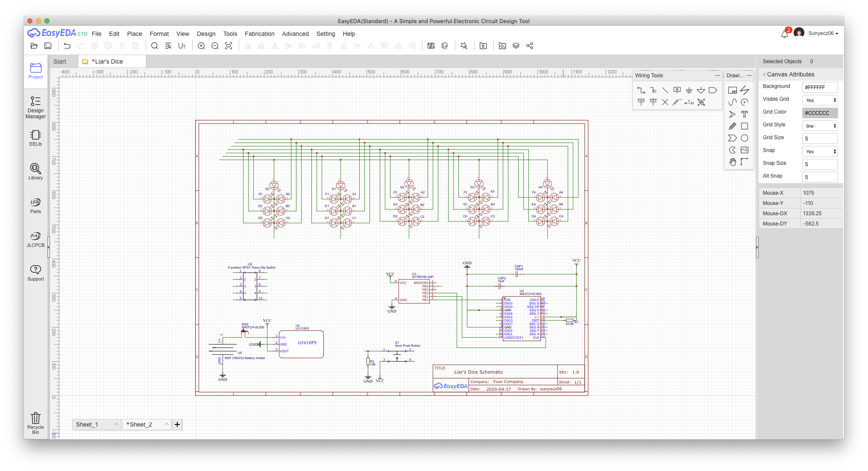Select the Net Label tool
Viewport: 868px width, 471px height.
coord(677,90)
